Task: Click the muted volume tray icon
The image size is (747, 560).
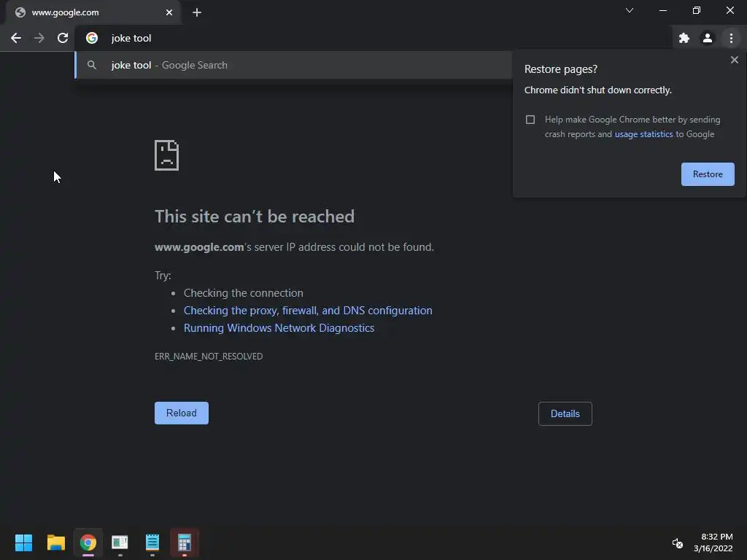Action: click(x=677, y=542)
